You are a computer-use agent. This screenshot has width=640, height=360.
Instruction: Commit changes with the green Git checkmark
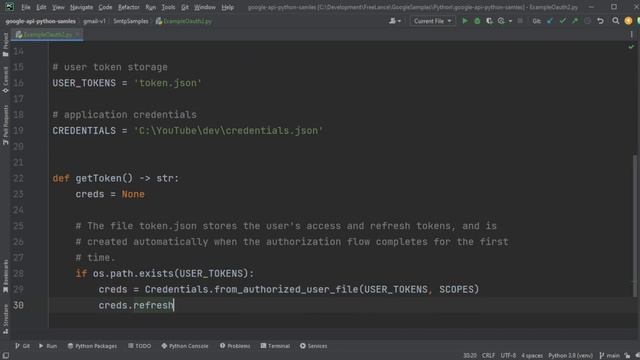tap(562, 21)
